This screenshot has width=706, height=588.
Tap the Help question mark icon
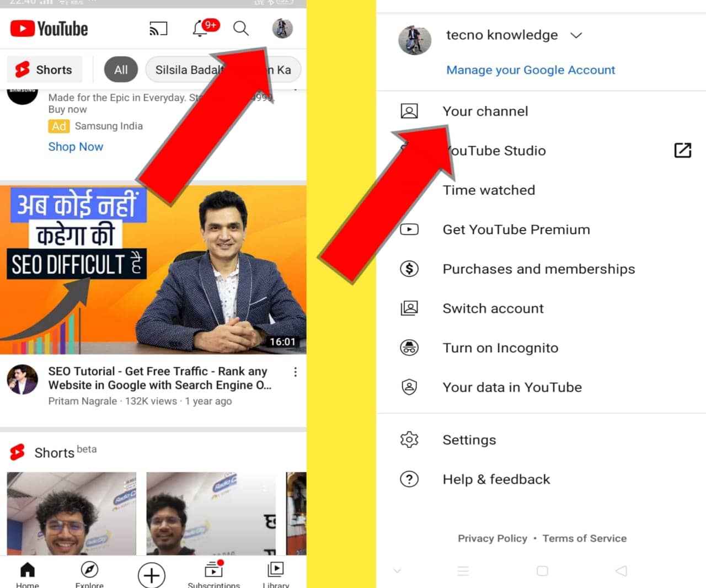(409, 479)
